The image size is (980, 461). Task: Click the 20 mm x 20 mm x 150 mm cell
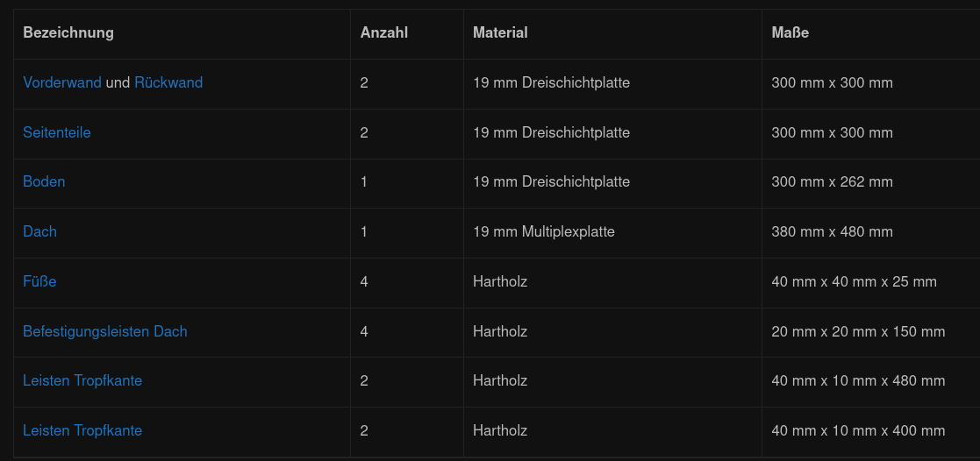[x=858, y=331]
